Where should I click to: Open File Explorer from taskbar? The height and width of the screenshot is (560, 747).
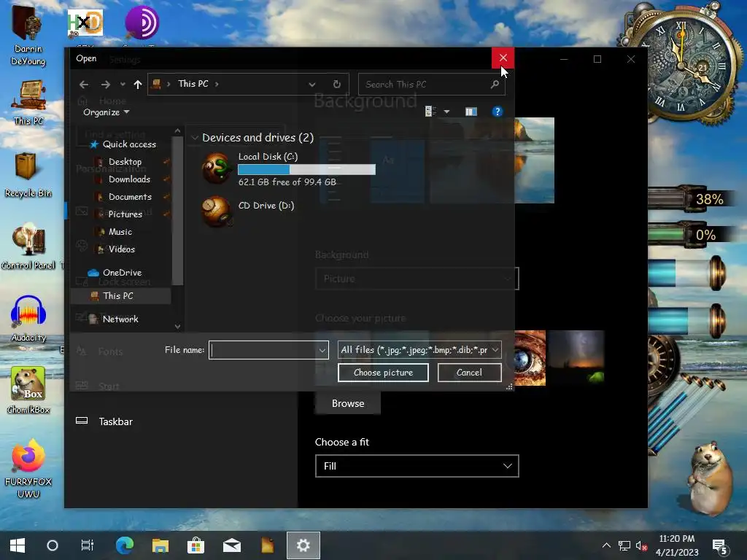click(160, 545)
